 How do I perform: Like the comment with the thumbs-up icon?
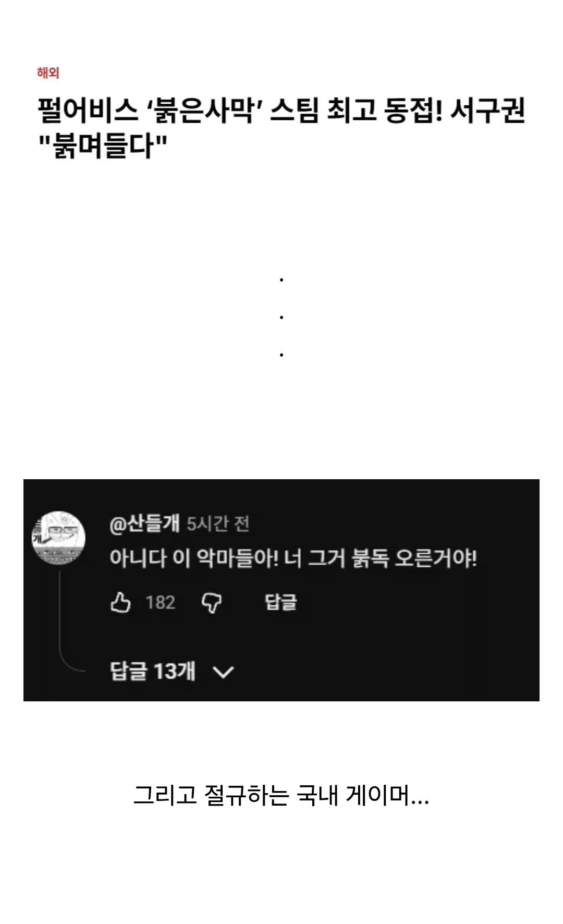point(120,603)
